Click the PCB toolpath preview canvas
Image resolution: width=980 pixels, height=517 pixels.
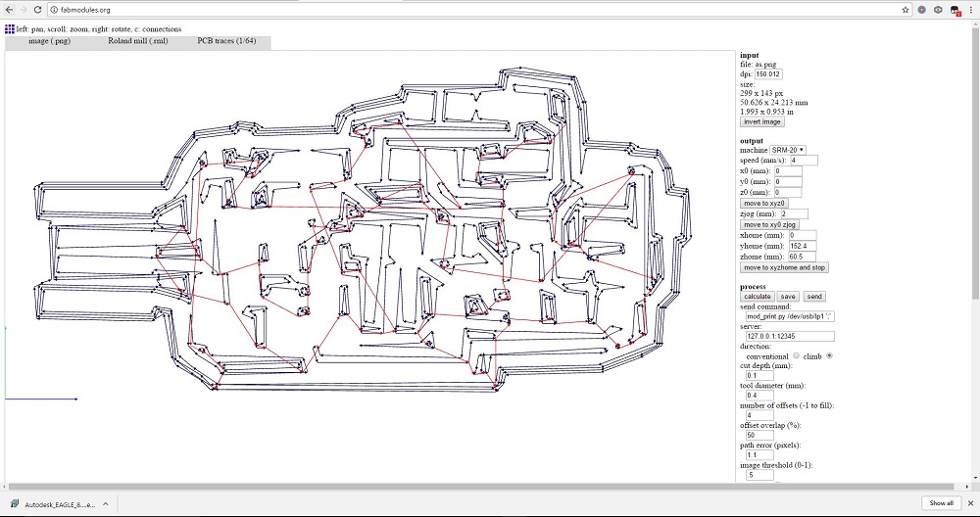(x=369, y=266)
